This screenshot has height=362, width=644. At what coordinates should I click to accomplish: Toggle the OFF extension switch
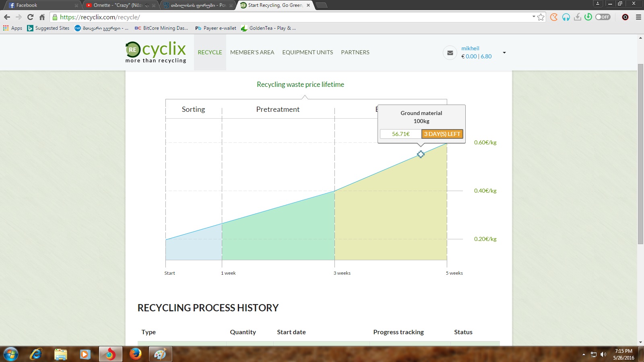[x=603, y=17]
